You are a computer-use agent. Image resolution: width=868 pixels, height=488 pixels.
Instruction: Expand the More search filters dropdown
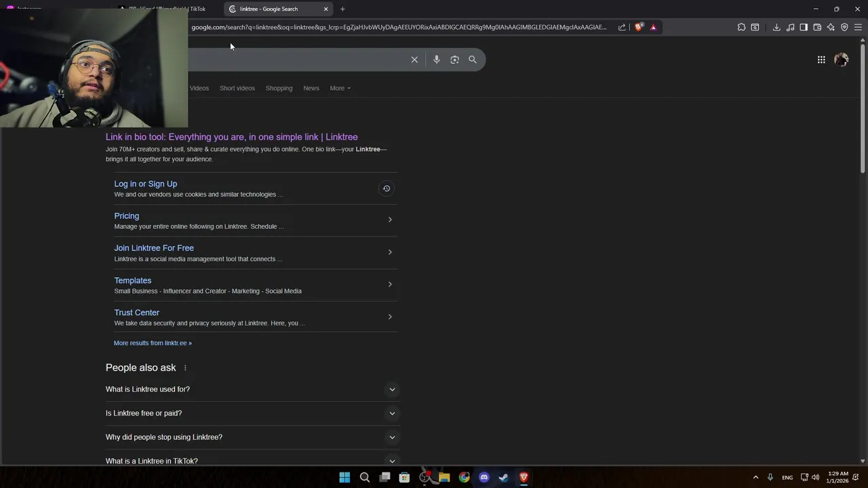(x=340, y=88)
